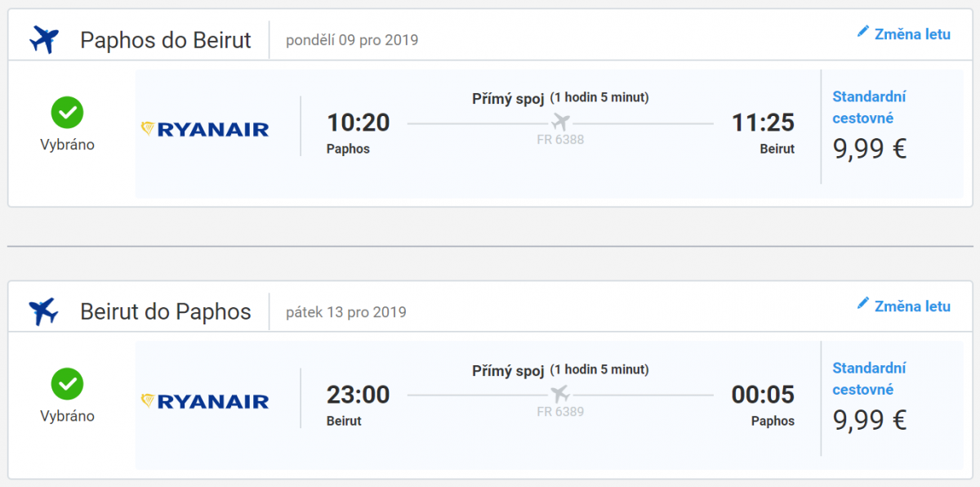Image resolution: width=980 pixels, height=487 pixels.
Task: Toggle the green Vybráno checkmark for the return flight
Action: pyautogui.click(x=67, y=384)
